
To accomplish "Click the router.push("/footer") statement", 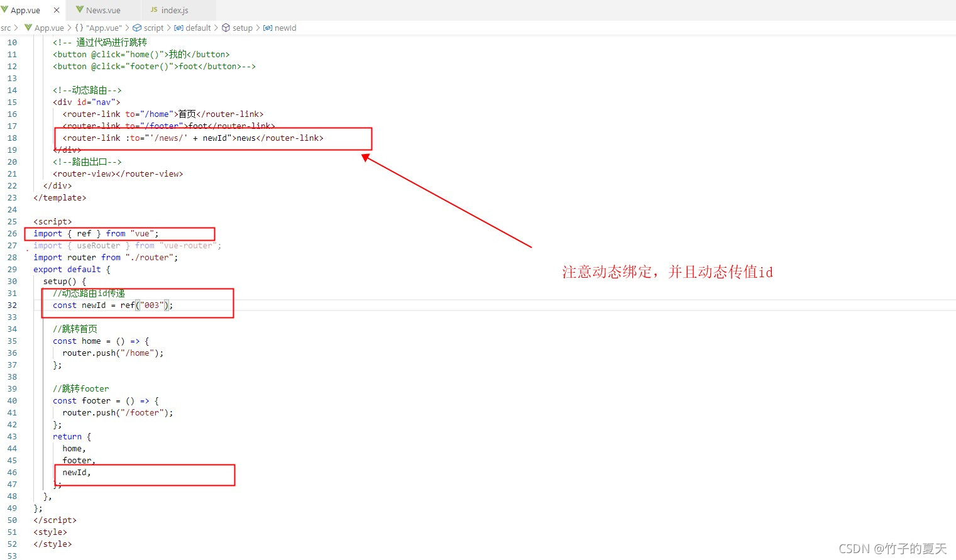I will pyautogui.click(x=118, y=412).
